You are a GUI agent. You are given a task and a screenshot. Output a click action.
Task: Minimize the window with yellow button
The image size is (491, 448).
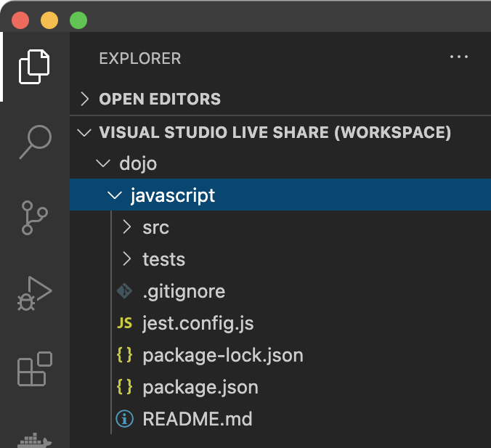pyautogui.click(x=49, y=20)
